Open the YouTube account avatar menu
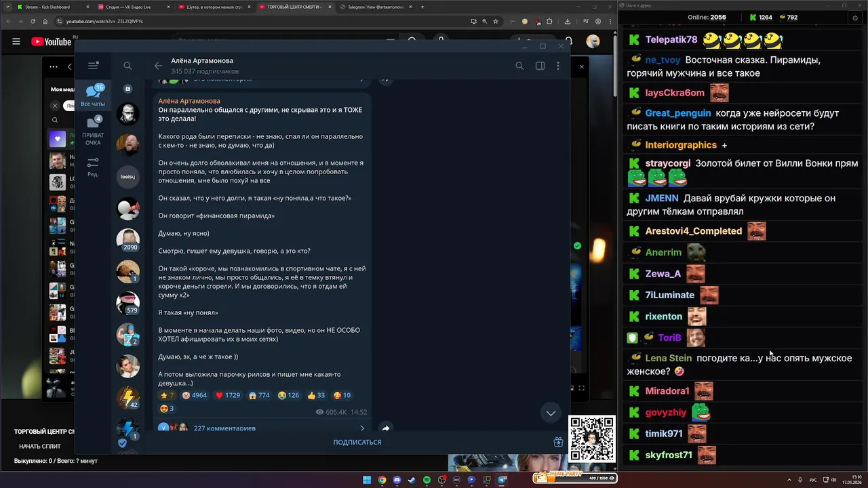 point(593,41)
